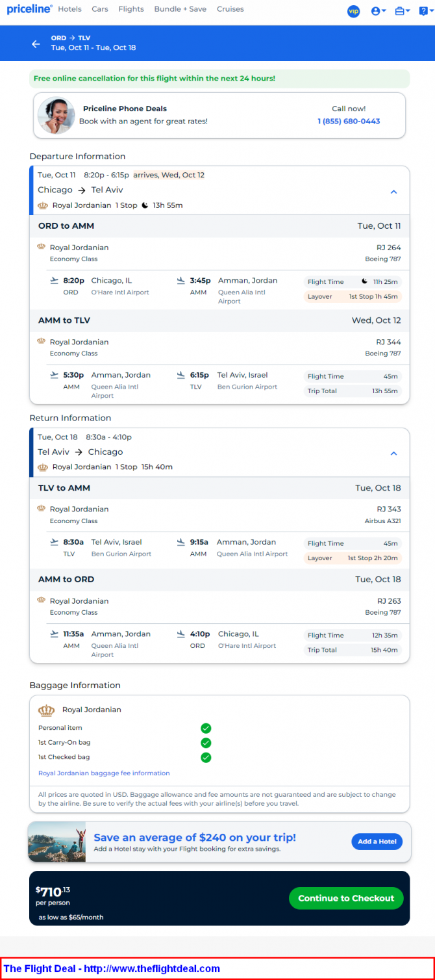Open the help question mark icon
The height and width of the screenshot is (980, 435).
(423, 11)
